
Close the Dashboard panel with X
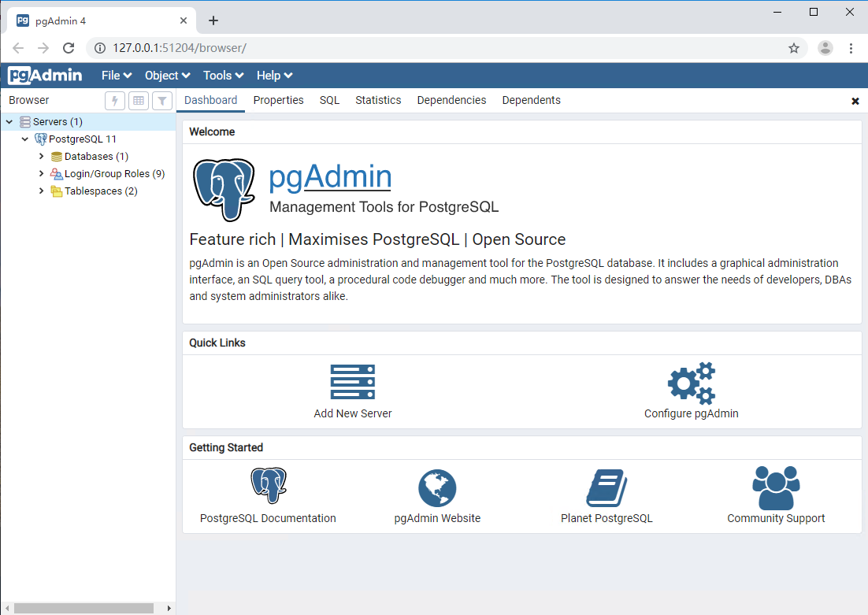[855, 101]
